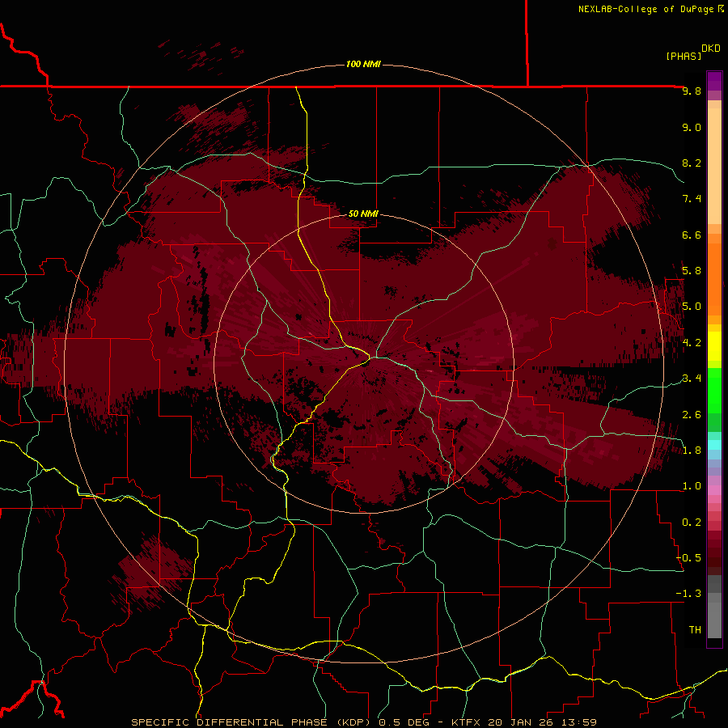Select the 2.6 value on the scale

pos(692,415)
